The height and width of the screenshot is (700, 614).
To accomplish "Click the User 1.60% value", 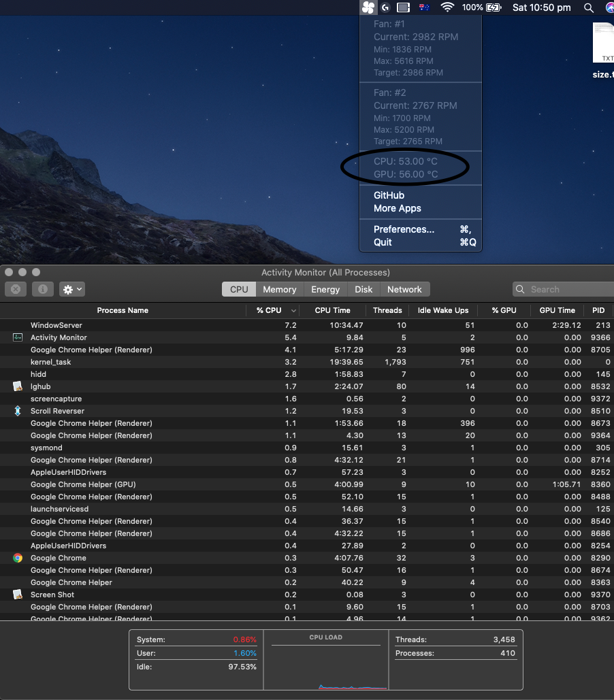I will 245,653.
